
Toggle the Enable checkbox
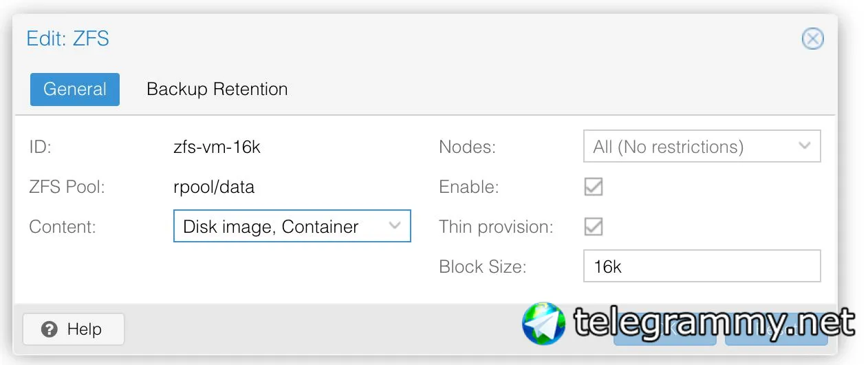[x=593, y=187]
